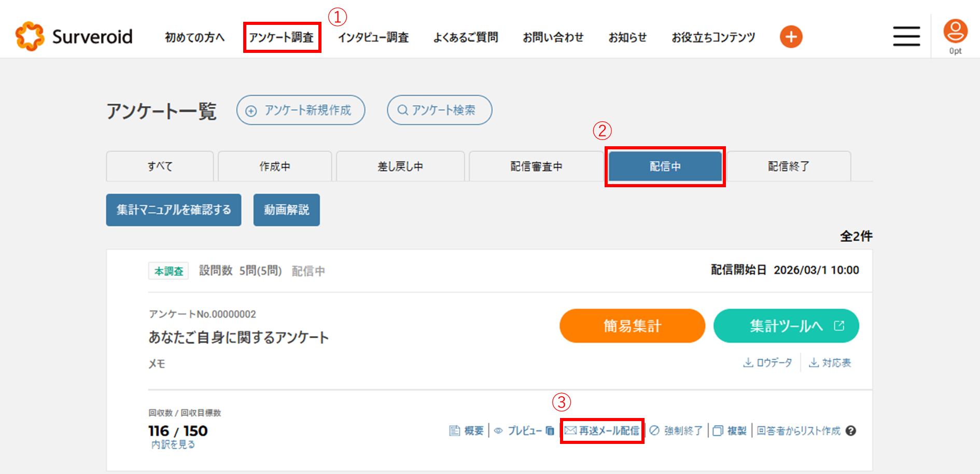Duplicate the survey with 複製
Viewport: 980px width, 474px height.
pyautogui.click(x=730, y=431)
